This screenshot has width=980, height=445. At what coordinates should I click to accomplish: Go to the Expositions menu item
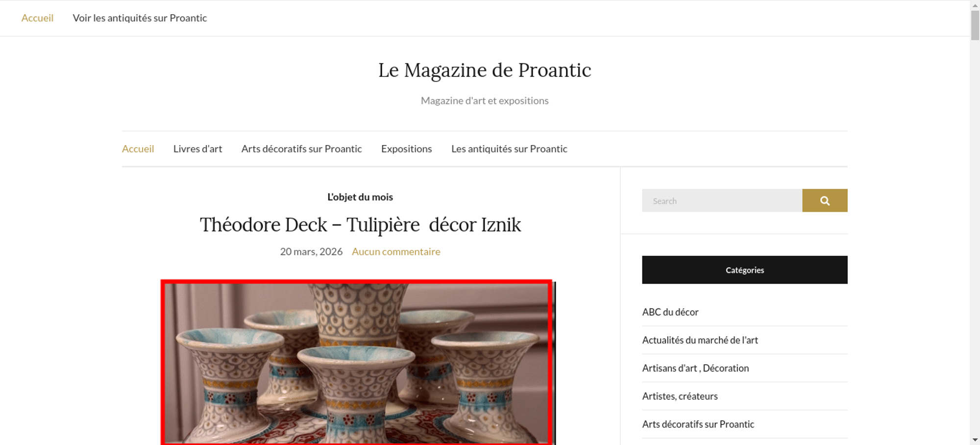(x=406, y=149)
